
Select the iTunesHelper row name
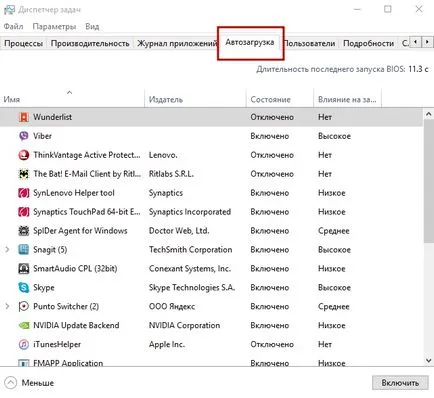[57, 344]
